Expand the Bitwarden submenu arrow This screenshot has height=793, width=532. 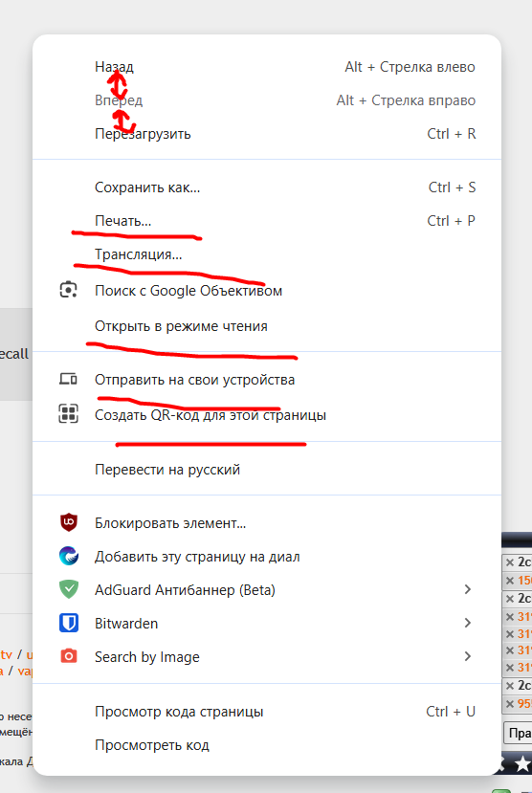click(468, 623)
